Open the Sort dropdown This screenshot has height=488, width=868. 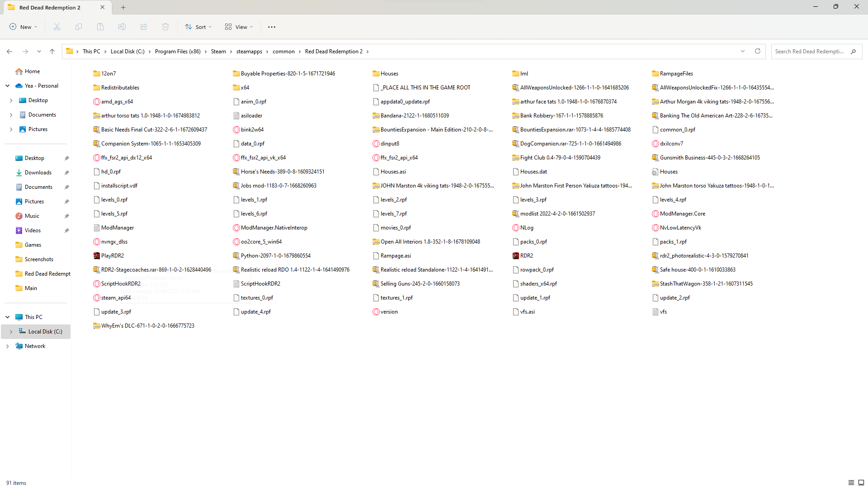tap(198, 27)
